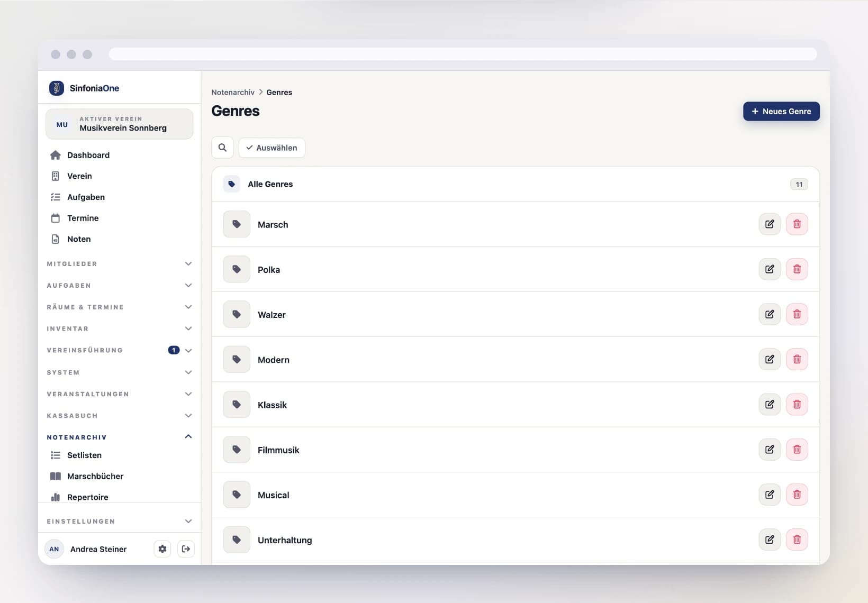The height and width of the screenshot is (603, 868).
Task: Click the Auswählen button
Action: 272,148
